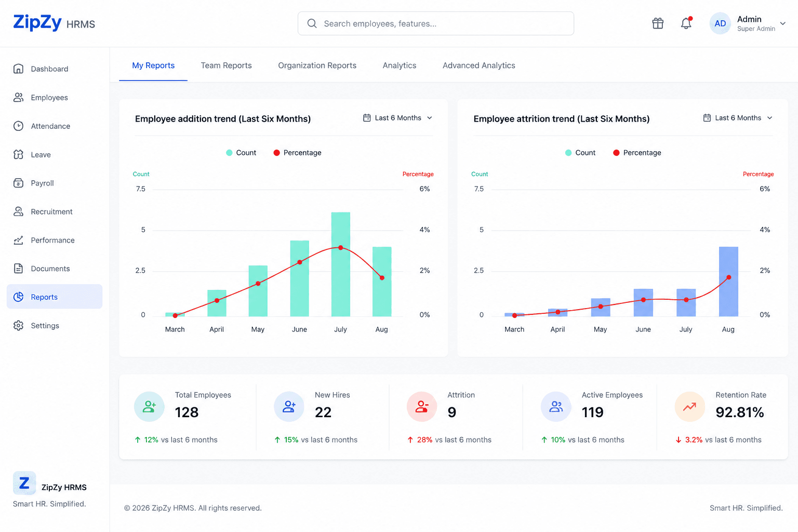
Task: Click the 92.81% retention rate value
Action: [740, 413]
